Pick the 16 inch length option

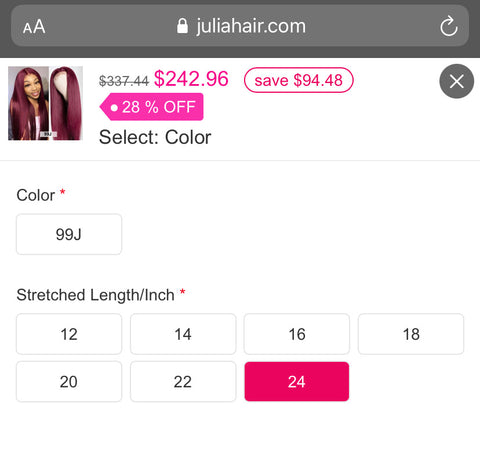click(297, 334)
